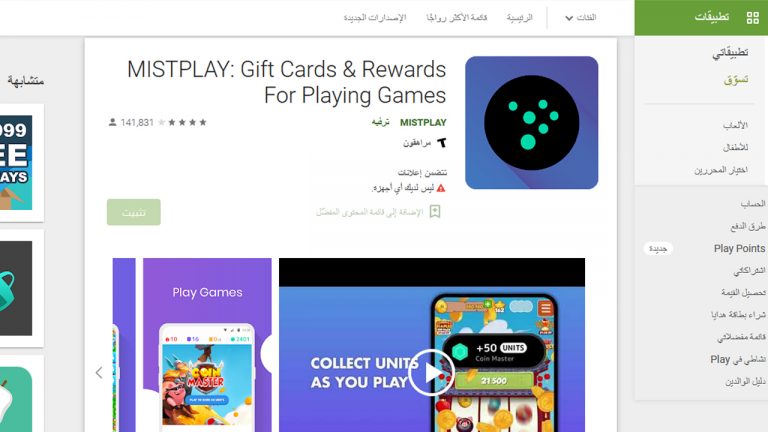Open the ترفيه entertainment category link

pos(381,122)
